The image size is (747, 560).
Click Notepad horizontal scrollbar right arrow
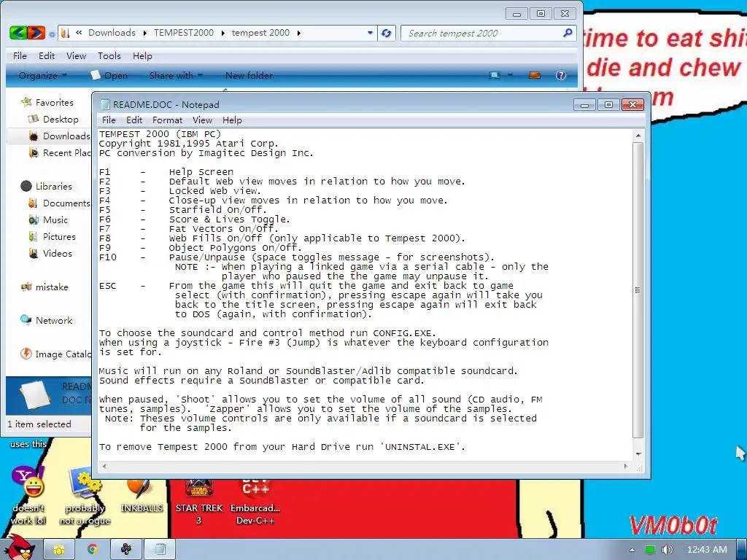click(x=625, y=466)
